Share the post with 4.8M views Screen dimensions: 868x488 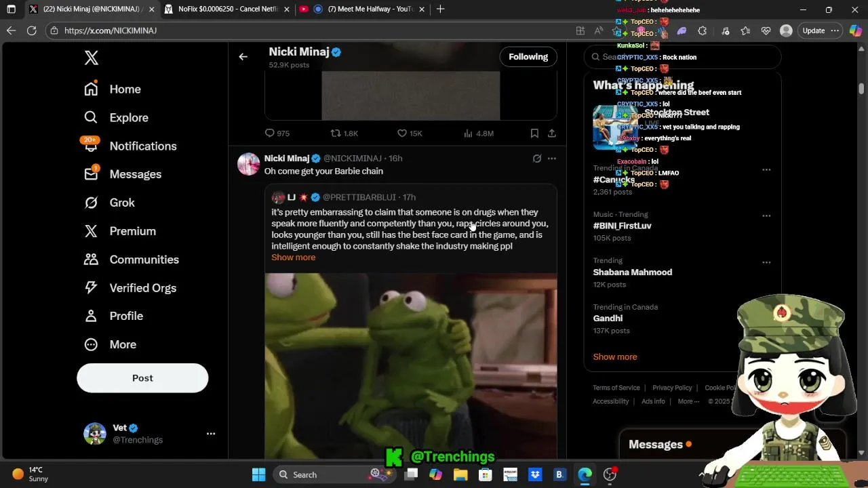pyautogui.click(x=552, y=134)
